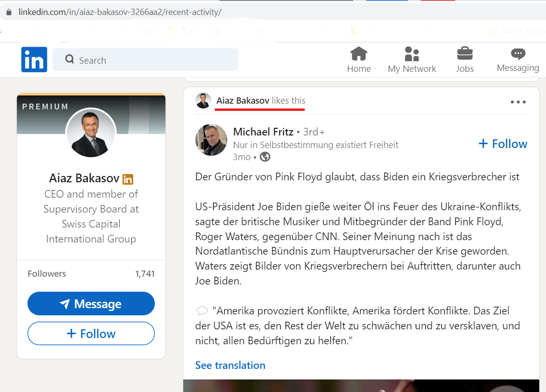Click the gold LinkedIn Premium badge icon

[128, 179]
